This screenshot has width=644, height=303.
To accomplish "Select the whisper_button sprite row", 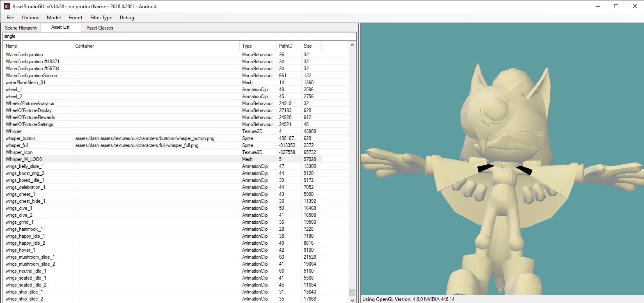I will 176,138.
